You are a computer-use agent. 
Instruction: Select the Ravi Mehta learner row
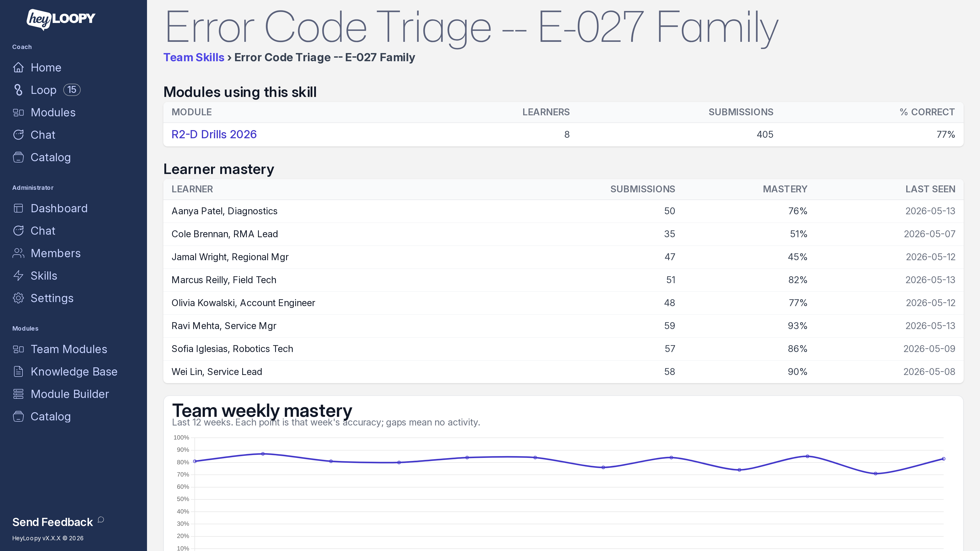563,326
